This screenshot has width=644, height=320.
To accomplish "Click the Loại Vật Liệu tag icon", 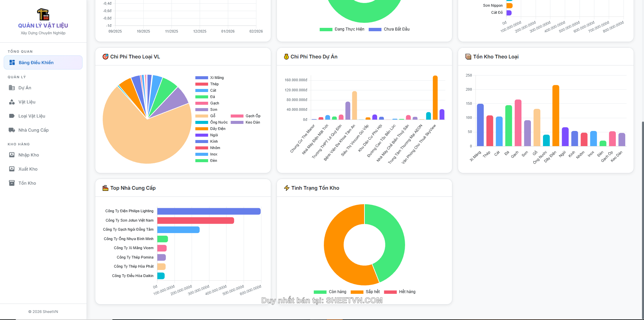I will click(12, 116).
